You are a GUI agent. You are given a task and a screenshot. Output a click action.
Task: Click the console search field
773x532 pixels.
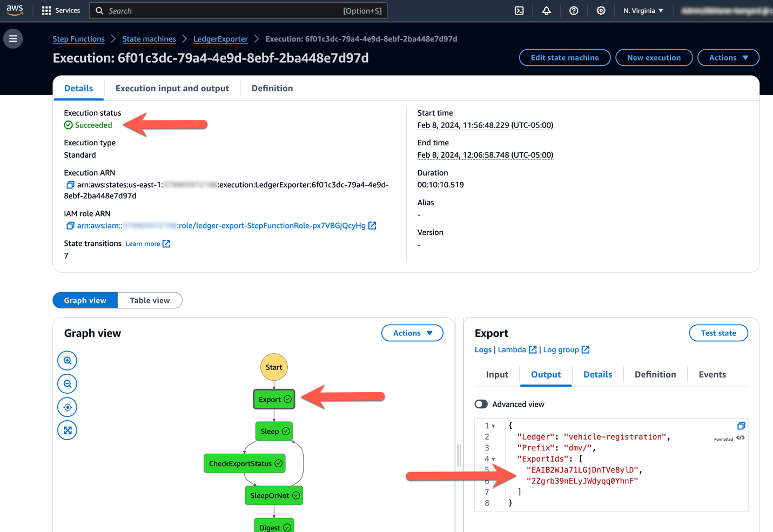pyautogui.click(x=238, y=11)
